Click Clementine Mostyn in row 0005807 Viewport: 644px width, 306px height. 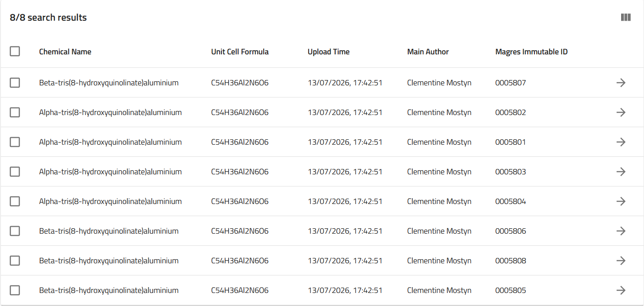(439, 83)
